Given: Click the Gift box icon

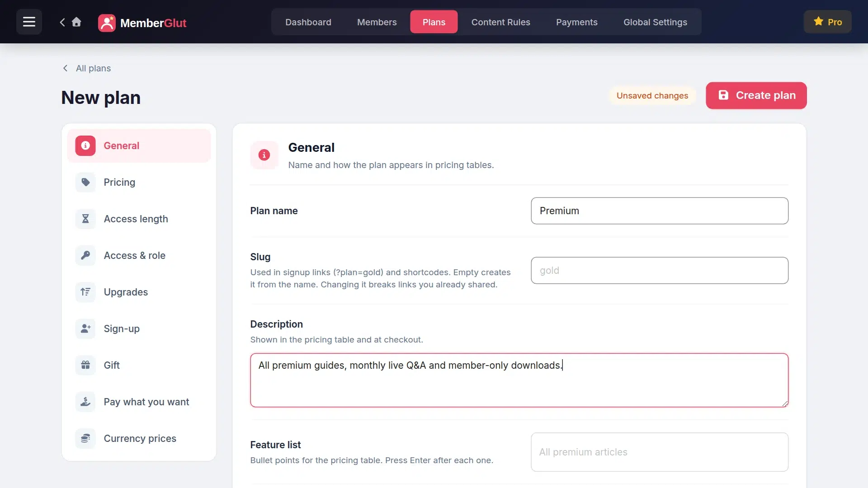Looking at the screenshot, I should [x=85, y=365].
